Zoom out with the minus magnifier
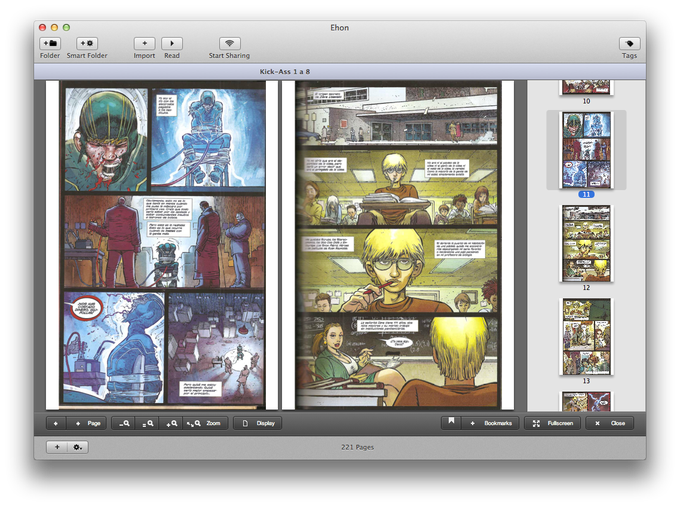680x507 pixels. [124, 423]
